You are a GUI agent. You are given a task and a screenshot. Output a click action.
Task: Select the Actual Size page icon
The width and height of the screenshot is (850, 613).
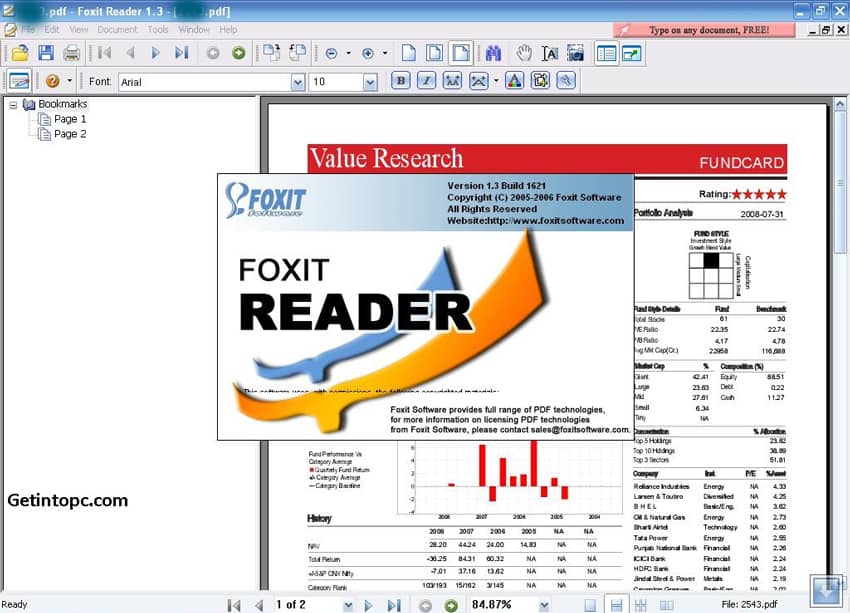tap(409, 53)
